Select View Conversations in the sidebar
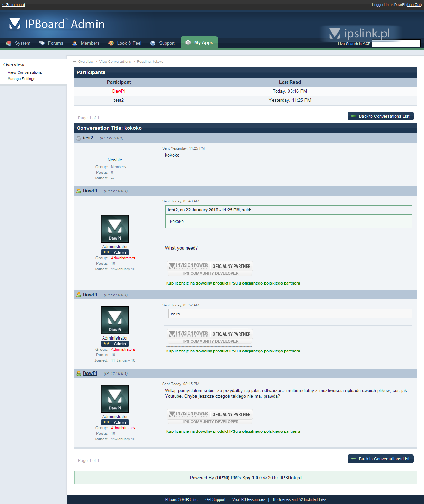The height and width of the screenshot is (504, 424). pyautogui.click(x=25, y=72)
